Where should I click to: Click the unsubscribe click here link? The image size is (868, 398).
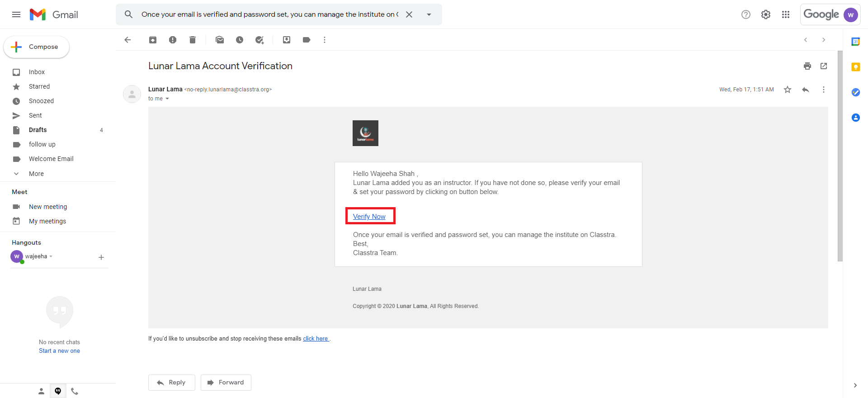point(316,339)
